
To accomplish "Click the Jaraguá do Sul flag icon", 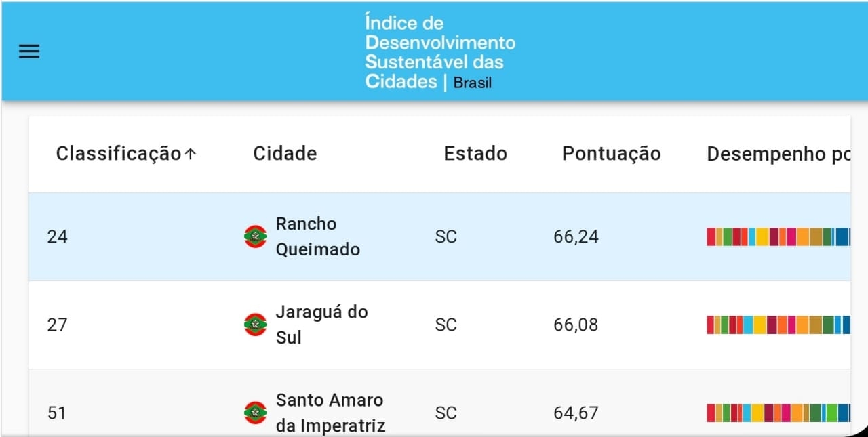I will click(256, 325).
